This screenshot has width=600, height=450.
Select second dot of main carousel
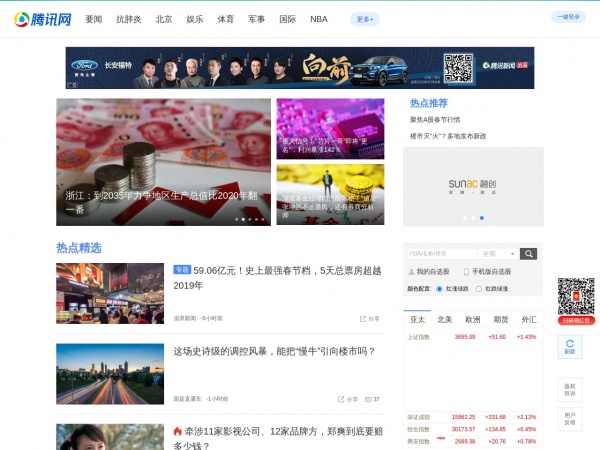tap(243, 219)
